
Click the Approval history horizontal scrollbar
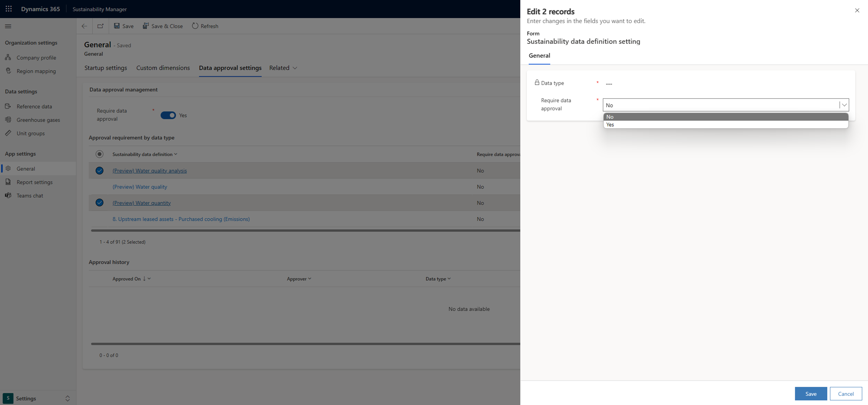[x=305, y=344]
